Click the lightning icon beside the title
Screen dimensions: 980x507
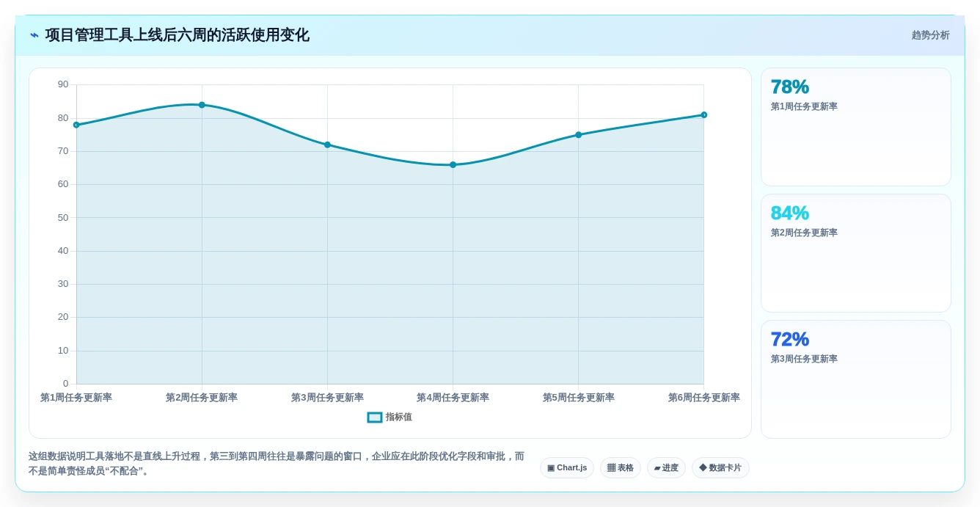[34, 35]
